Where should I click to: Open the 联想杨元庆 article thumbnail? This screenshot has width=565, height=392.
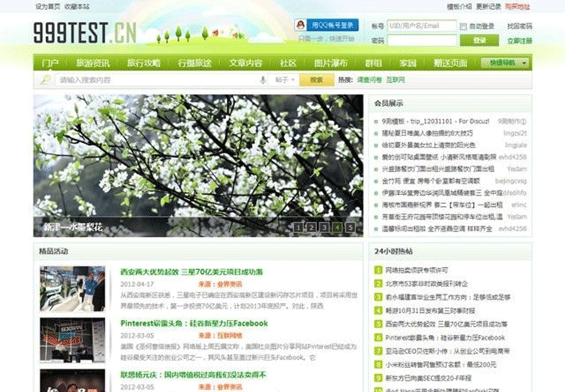72,381
